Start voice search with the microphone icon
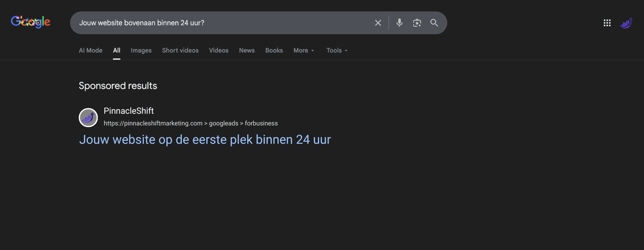This screenshot has height=250, width=644. [399, 23]
